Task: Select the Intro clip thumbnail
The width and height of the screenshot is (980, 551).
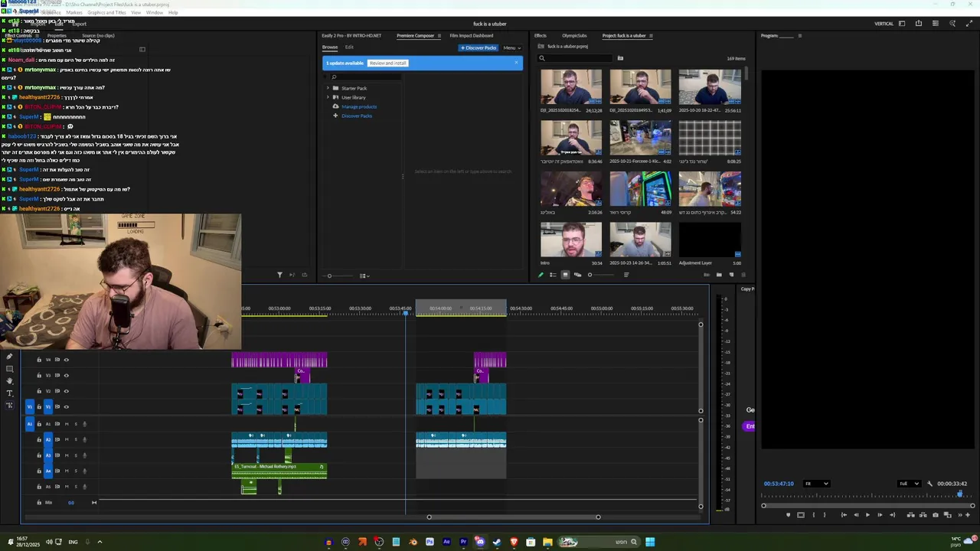Action: point(571,240)
